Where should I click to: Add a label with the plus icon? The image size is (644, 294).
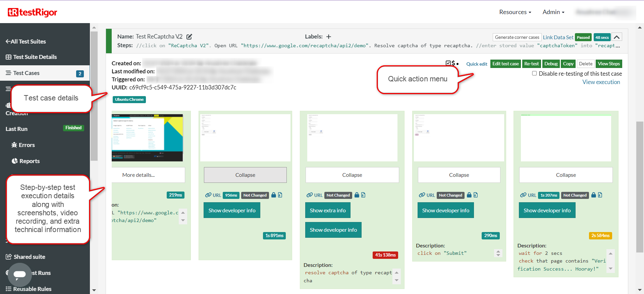pyautogui.click(x=329, y=37)
